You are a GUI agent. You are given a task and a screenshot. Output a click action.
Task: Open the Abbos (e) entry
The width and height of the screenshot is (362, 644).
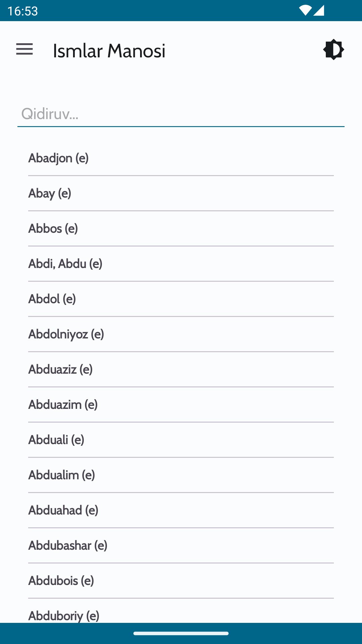181,228
